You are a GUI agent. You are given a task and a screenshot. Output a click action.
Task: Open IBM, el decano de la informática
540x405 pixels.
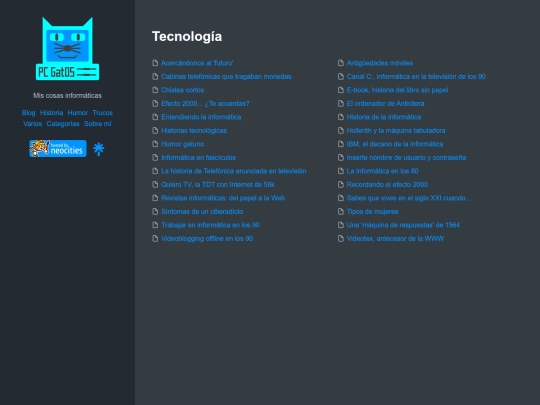pyautogui.click(x=395, y=144)
